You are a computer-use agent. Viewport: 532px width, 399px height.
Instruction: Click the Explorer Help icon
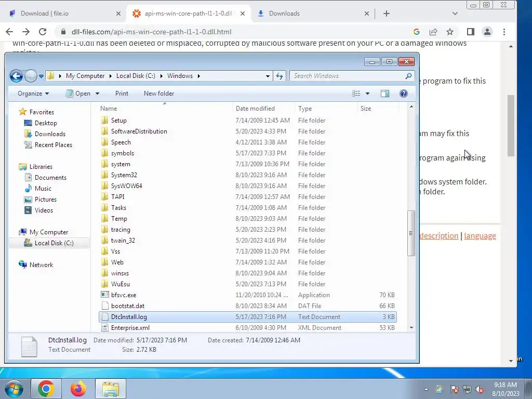(x=403, y=94)
